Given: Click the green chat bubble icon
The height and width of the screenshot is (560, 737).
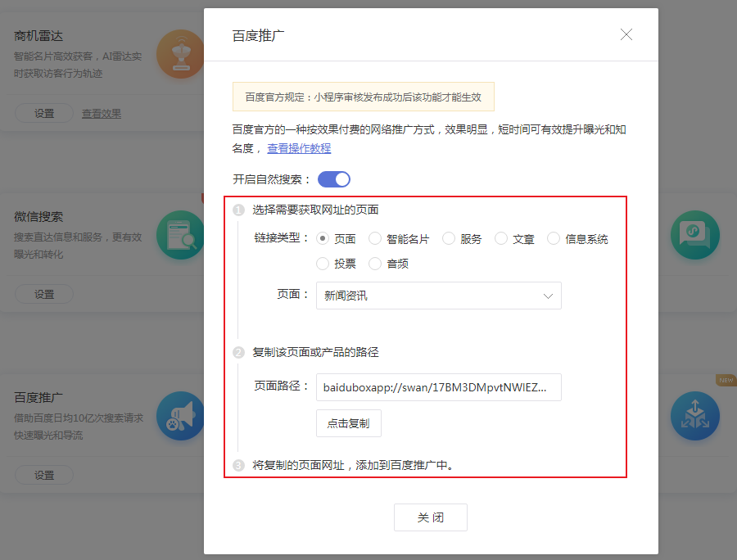Looking at the screenshot, I should coord(695,235).
